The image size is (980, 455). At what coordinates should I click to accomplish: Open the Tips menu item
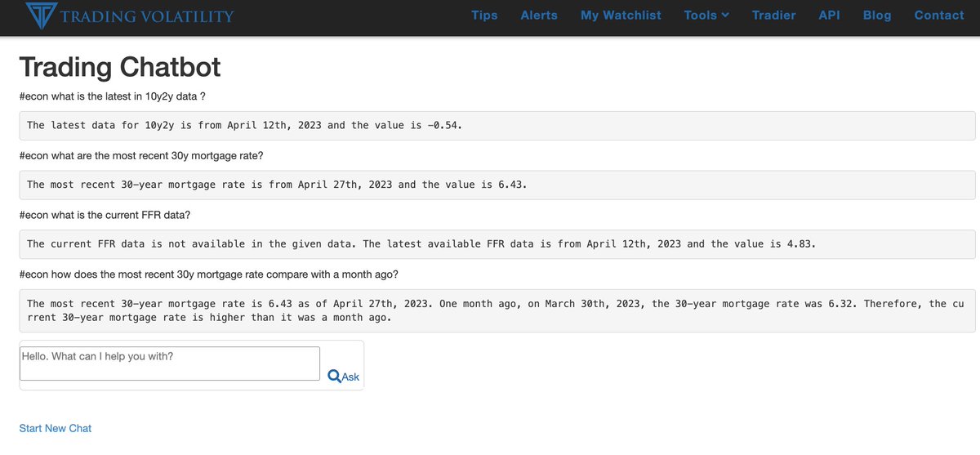tap(484, 16)
